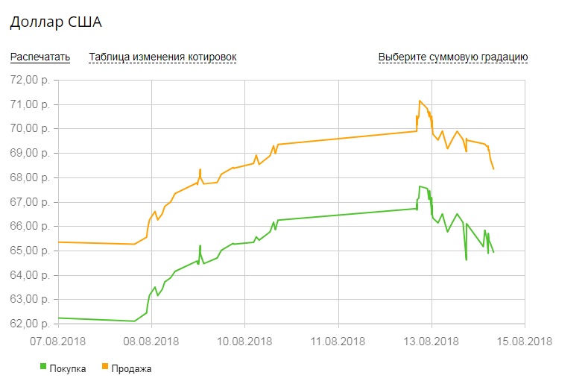Click the "Доллар США" chart heading
588x384 pixels.
(55, 22)
